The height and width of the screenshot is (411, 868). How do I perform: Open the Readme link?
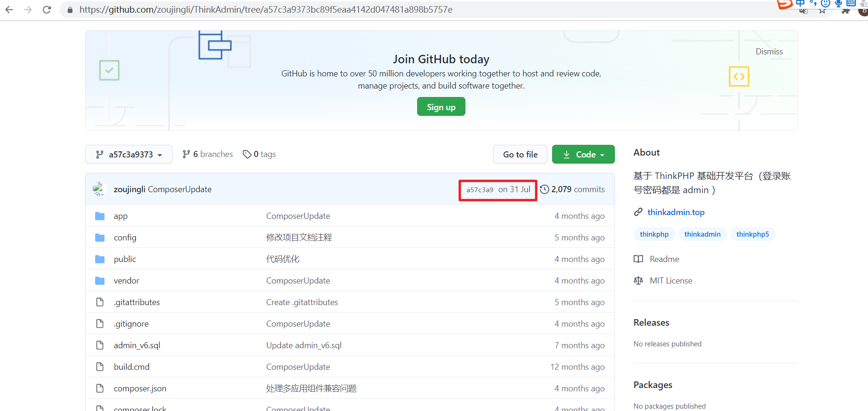(664, 259)
